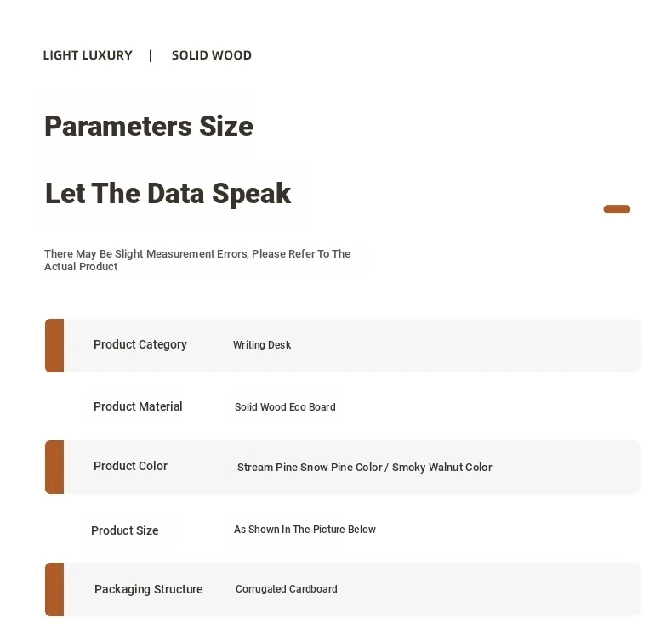The image size is (672, 641).
Task: Click the Parameters Size heading
Action: pyautogui.click(x=149, y=127)
